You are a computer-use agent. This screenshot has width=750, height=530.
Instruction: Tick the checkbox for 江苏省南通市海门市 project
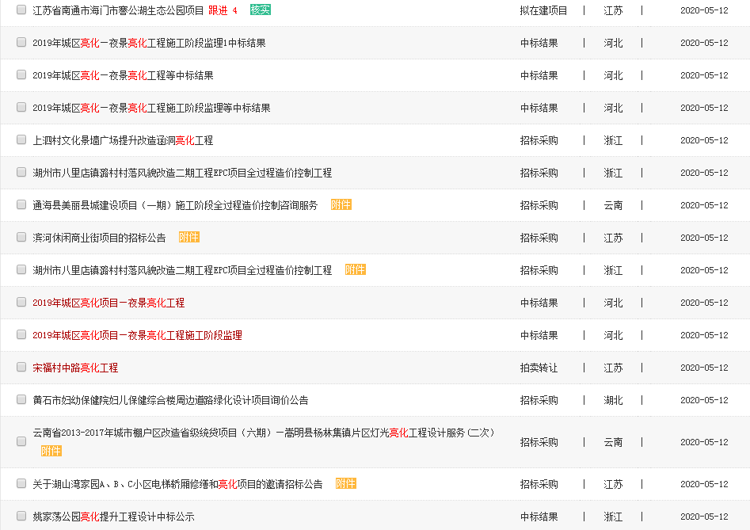click(21, 10)
